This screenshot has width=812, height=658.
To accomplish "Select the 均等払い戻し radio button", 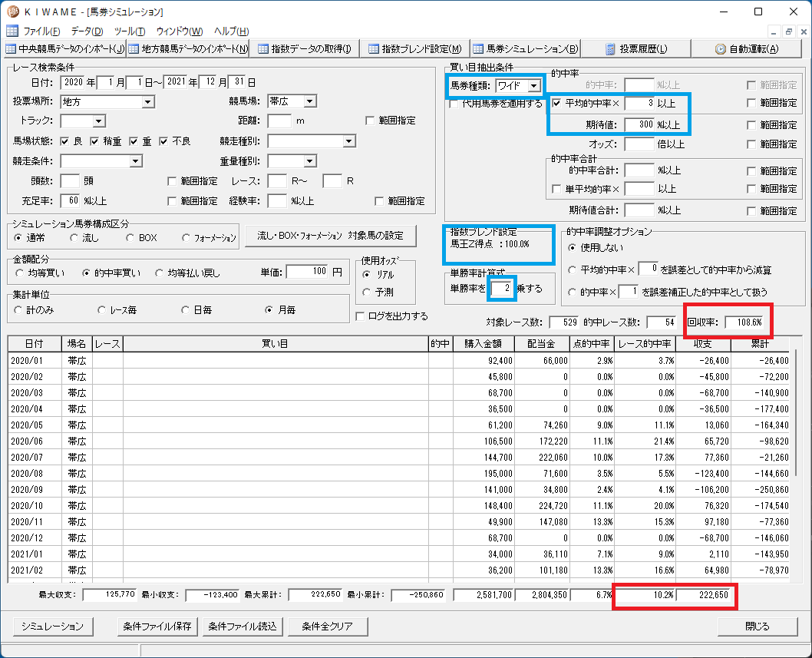I will pyautogui.click(x=160, y=273).
